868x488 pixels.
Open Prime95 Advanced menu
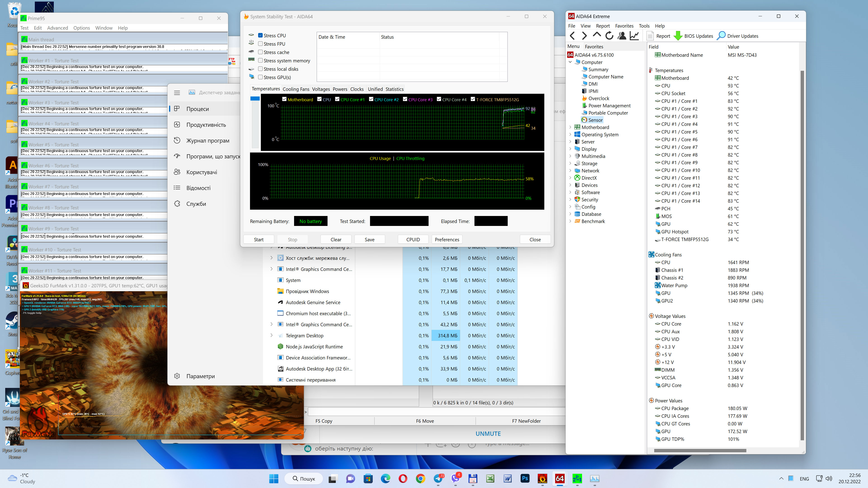point(57,28)
